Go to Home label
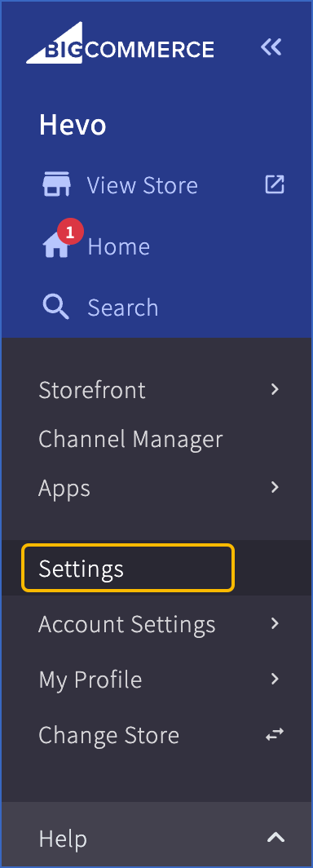313x868 pixels. click(x=119, y=246)
